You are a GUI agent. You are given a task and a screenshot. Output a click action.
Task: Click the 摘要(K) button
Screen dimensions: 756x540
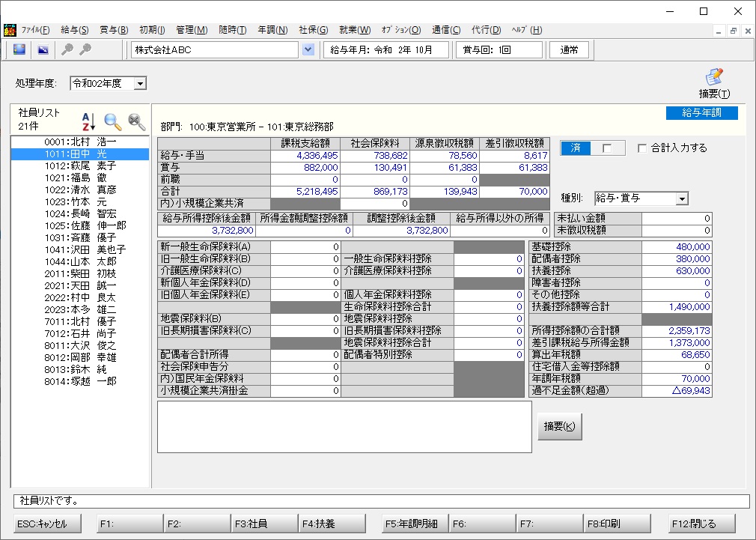pos(559,427)
